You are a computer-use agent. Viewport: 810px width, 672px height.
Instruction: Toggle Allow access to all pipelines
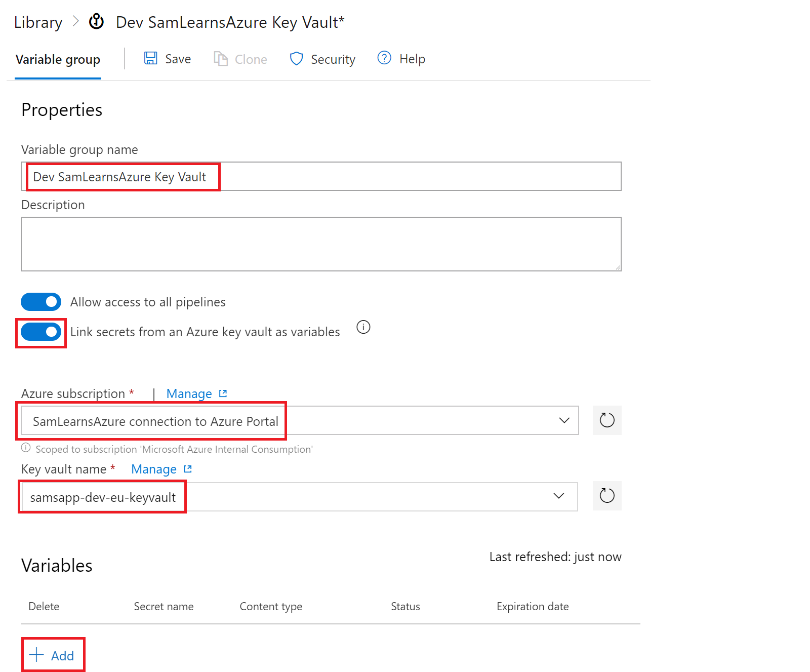pos(41,302)
